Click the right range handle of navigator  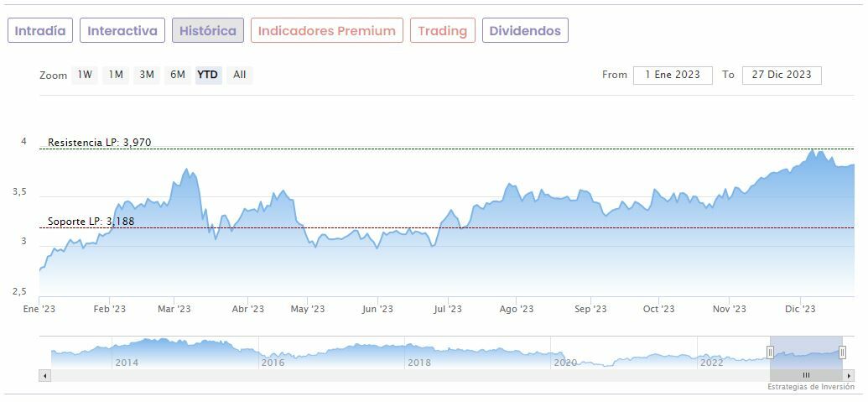(x=842, y=352)
